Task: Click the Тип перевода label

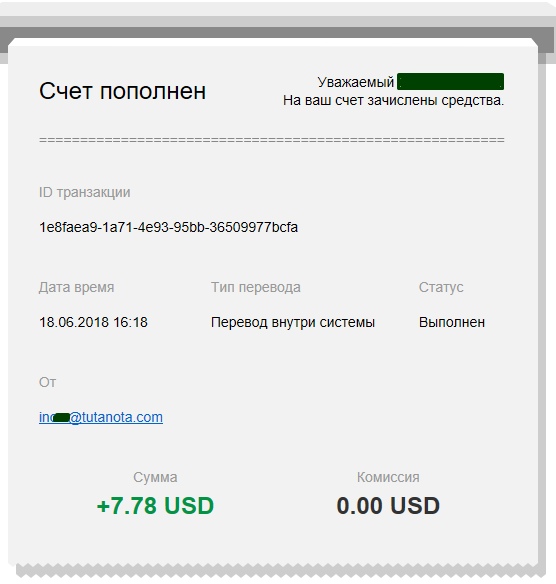Action: tap(256, 287)
